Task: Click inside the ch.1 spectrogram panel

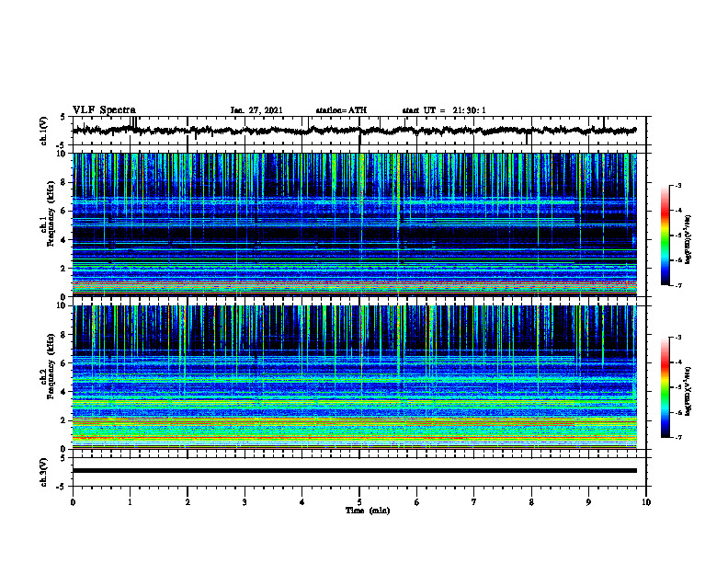Action: (x=355, y=224)
